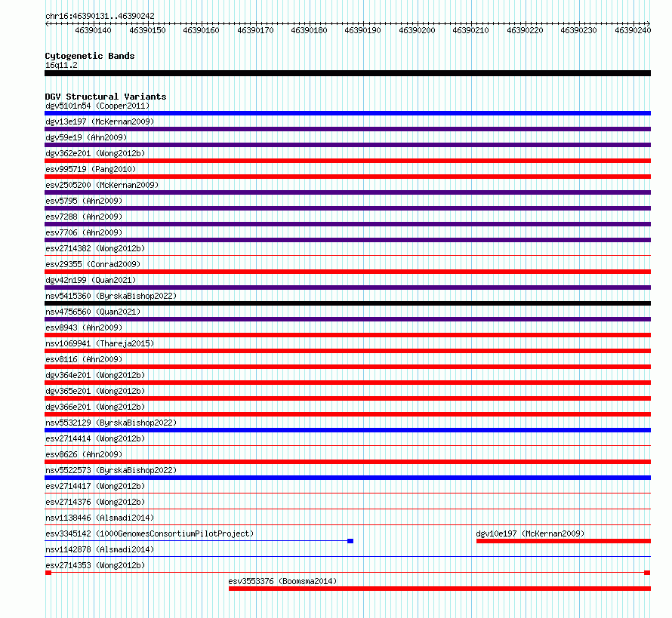Click the blue end block of esv3345142
The height and width of the screenshot is (618, 672).
click(350, 541)
